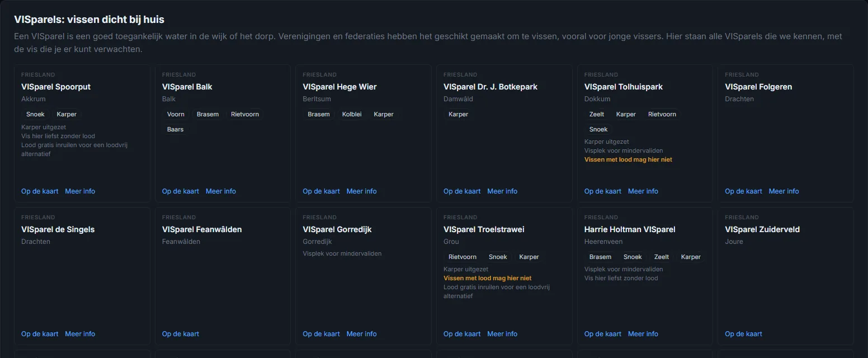Click 'Op de kaart' for Harrie Holtman VISparel
The image size is (868, 358).
pyautogui.click(x=603, y=334)
